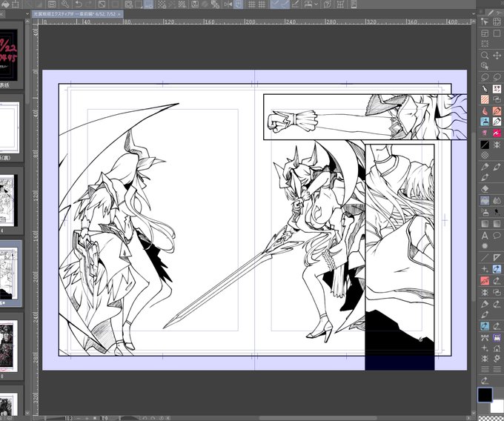Open tool palette hamburger menu
The image size is (504, 421).
pos(481,12)
